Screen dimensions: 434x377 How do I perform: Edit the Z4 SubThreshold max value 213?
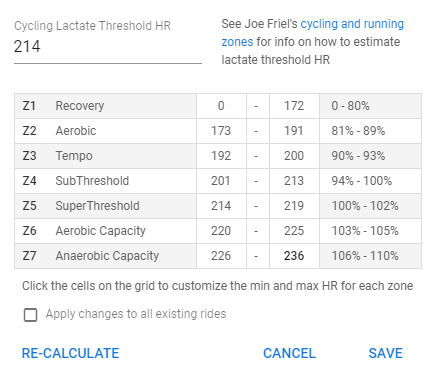[x=294, y=181]
